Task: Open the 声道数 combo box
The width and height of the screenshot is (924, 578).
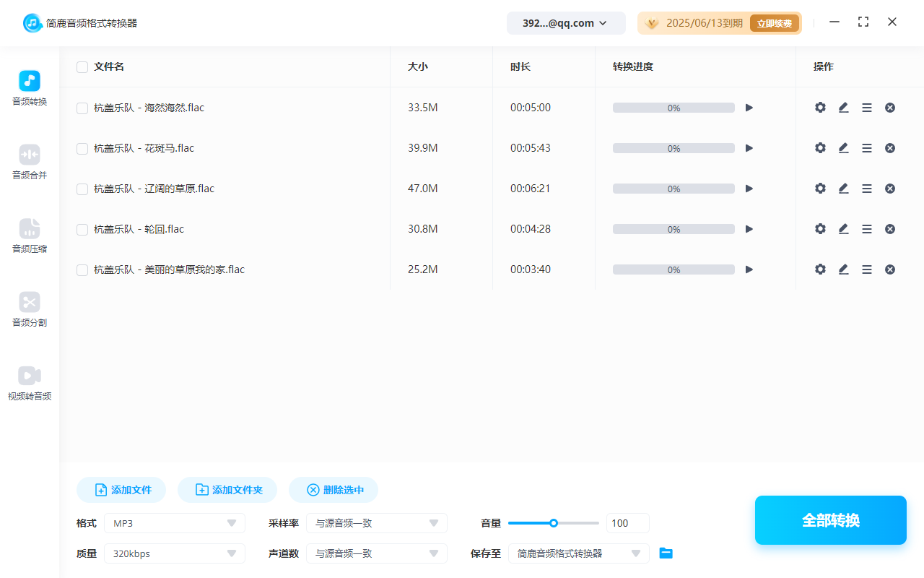Action: [376, 553]
